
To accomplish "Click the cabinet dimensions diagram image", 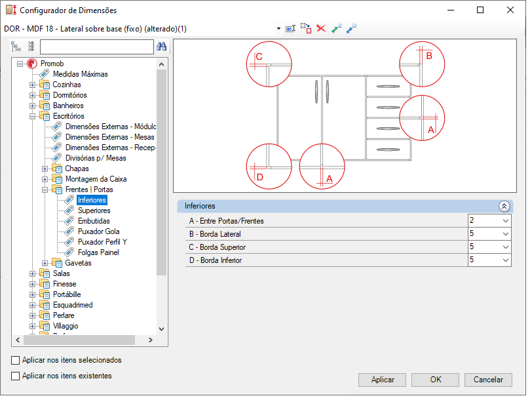I will coord(345,116).
